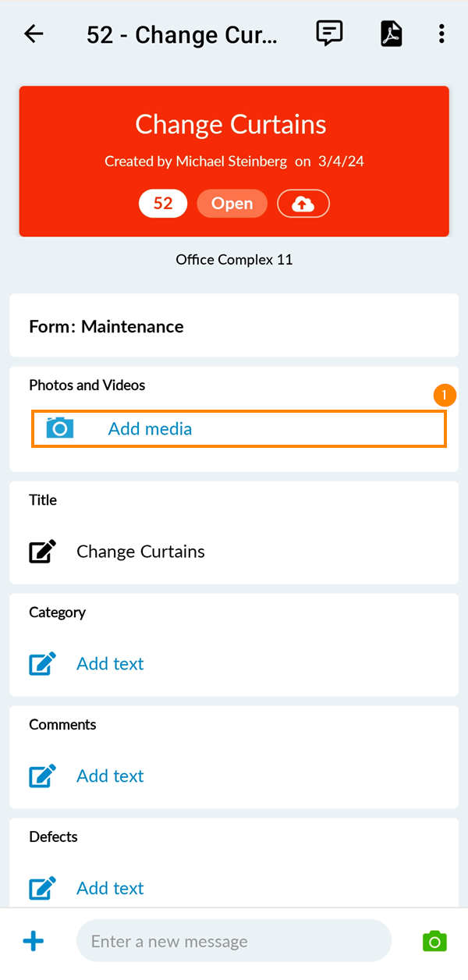Change the Open status badge
The height and width of the screenshot is (980, 468).
(232, 204)
